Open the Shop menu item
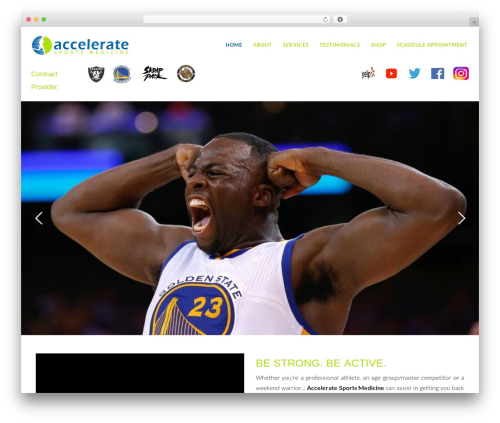Screen dimensions: 500x423 tap(378, 45)
